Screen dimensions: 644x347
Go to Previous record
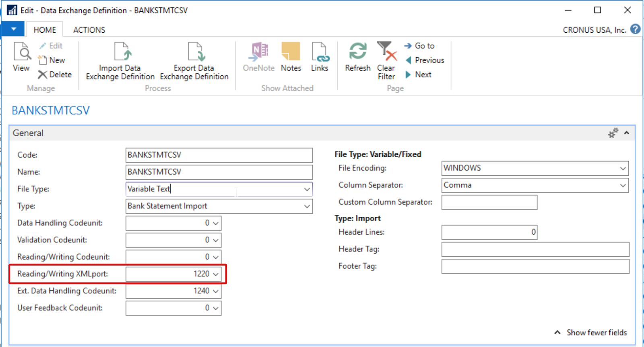click(425, 60)
